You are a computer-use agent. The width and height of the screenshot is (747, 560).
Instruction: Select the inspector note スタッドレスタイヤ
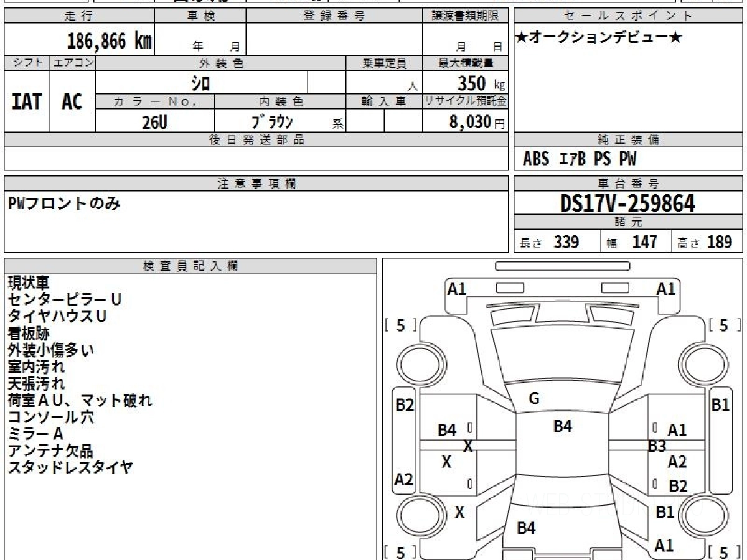coord(70,467)
